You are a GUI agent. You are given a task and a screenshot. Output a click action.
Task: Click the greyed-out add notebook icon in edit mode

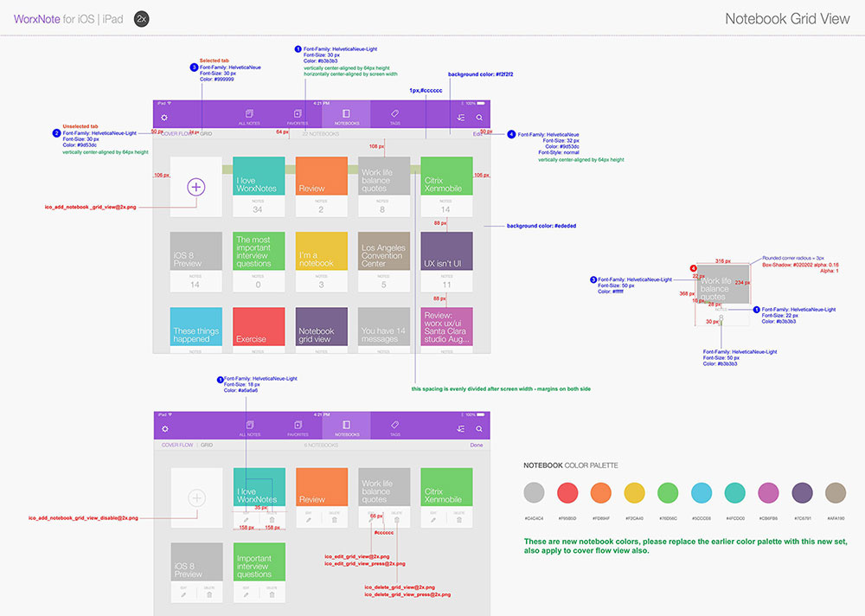tap(196, 497)
